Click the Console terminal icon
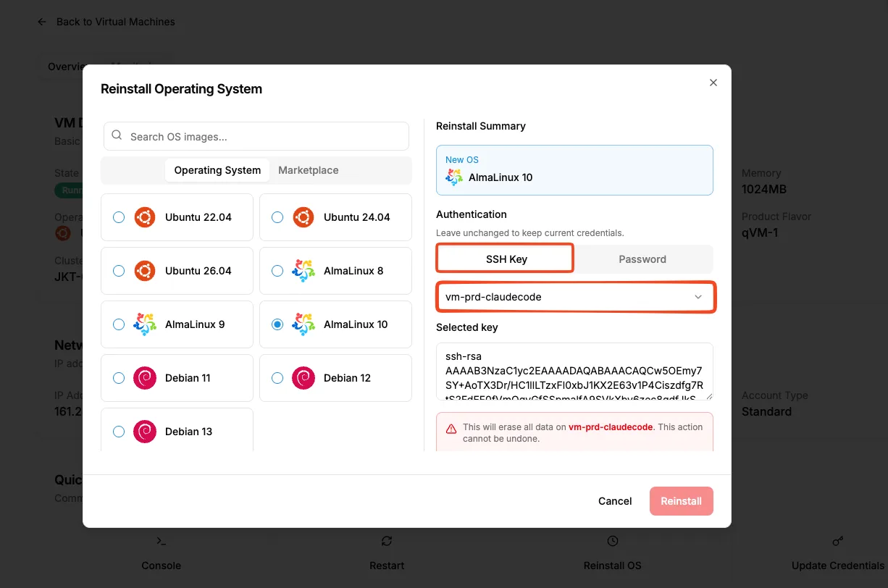This screenshot has height=588, width=888. 162,541
